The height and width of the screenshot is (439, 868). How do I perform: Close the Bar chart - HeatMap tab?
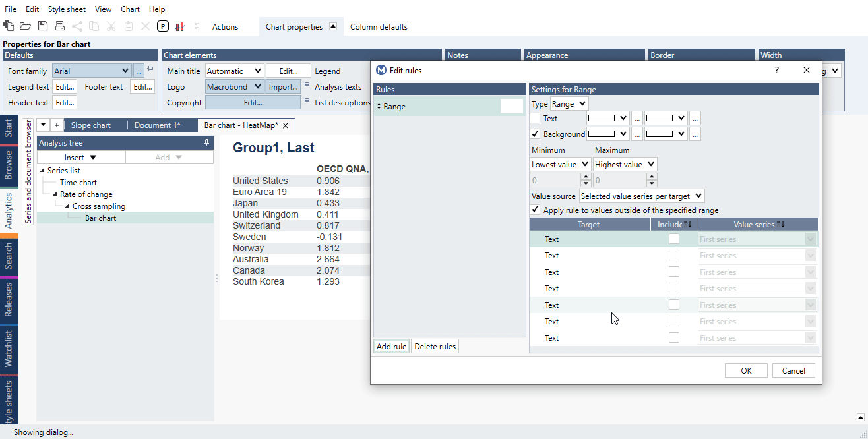pos(286,125)
